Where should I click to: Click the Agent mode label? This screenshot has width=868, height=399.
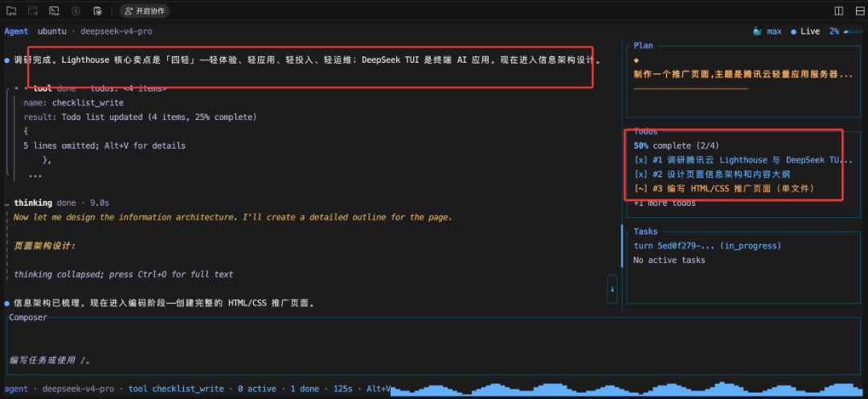(x=16, y=31)
